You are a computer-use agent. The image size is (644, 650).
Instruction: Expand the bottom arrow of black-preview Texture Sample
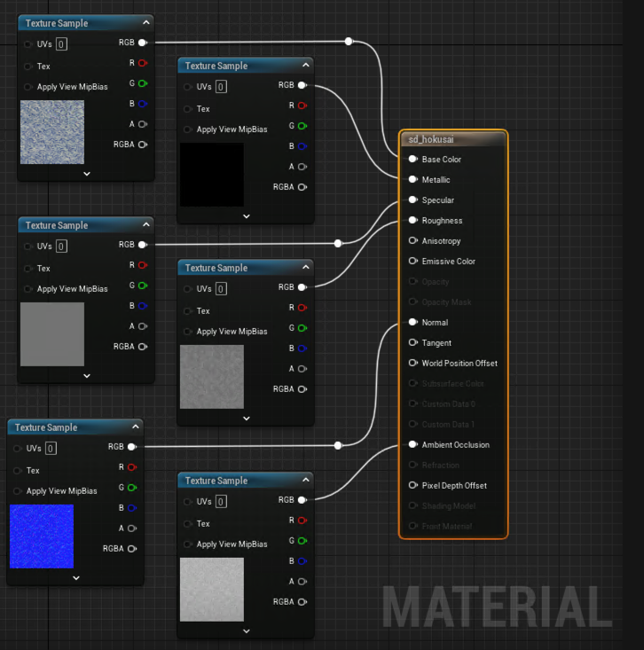click(247, 216)
